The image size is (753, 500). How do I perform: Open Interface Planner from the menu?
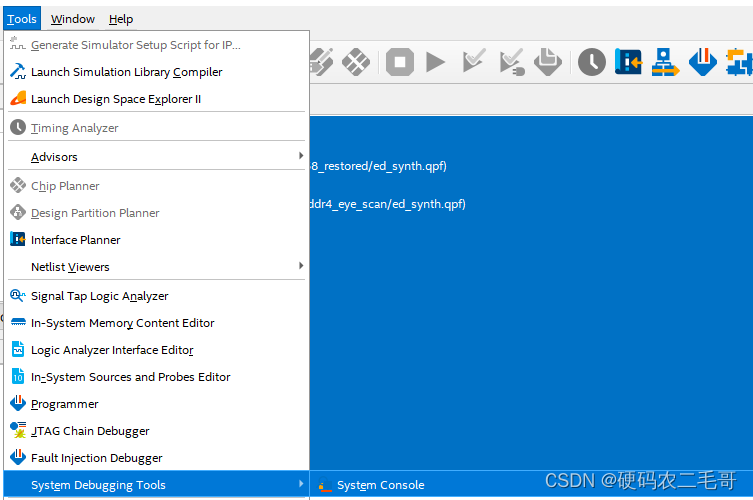75,240
